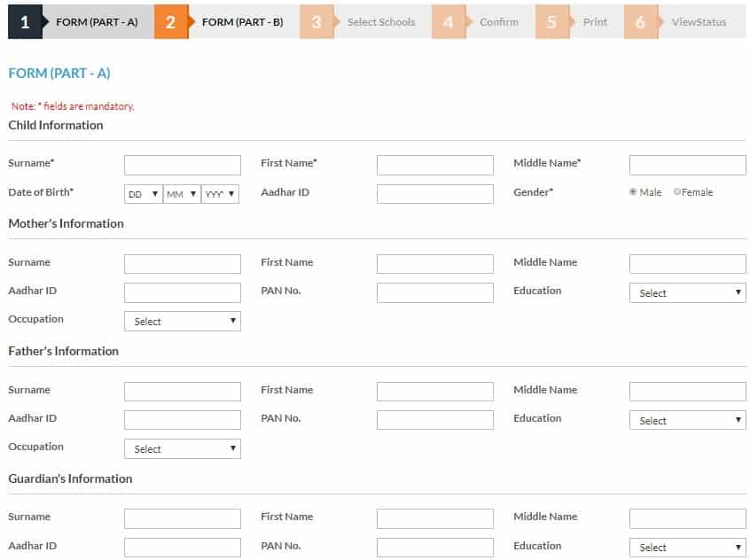750x560 pixels.
Task: Click Child Surname input field
Action: (x=183, y=165)
